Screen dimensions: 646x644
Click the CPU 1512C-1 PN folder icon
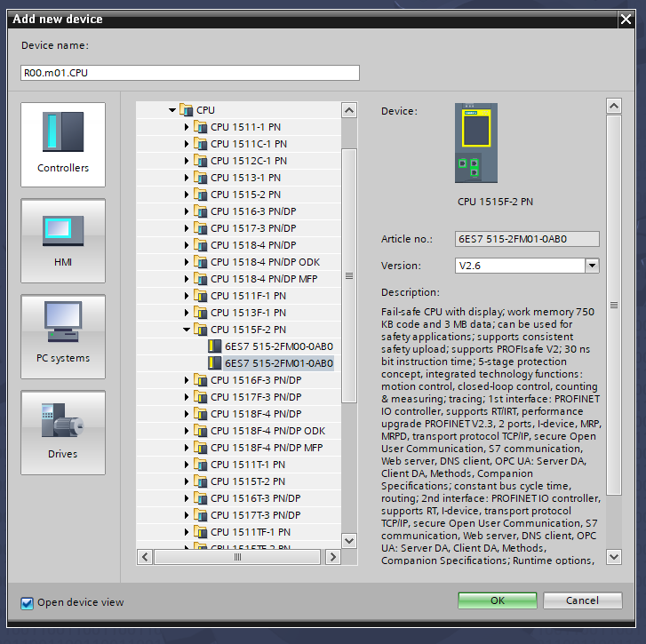tap(200, 161)
